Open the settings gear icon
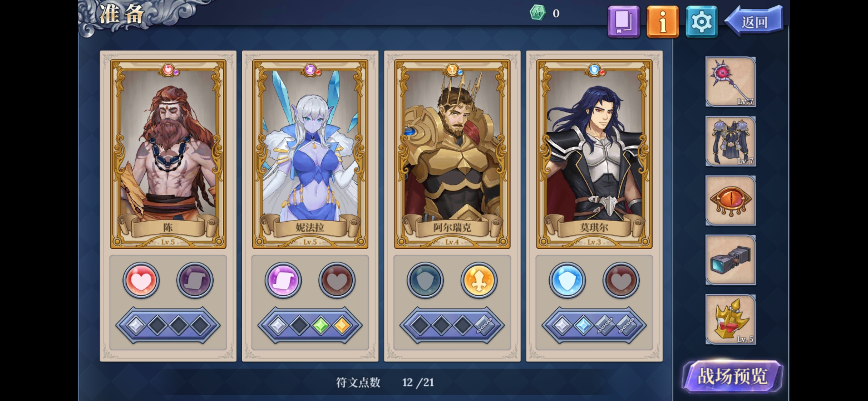Screen dimensions: 868x401 [701, 22]
